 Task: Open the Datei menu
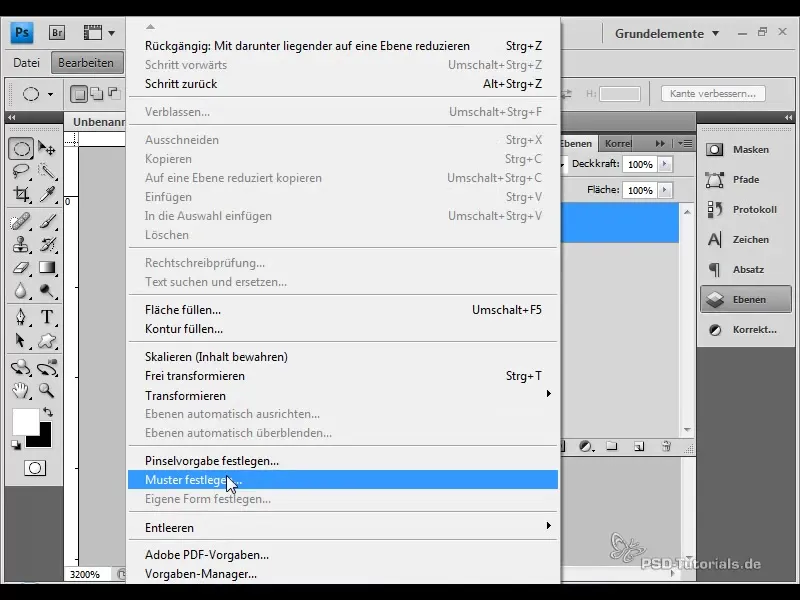pos(27,63)
